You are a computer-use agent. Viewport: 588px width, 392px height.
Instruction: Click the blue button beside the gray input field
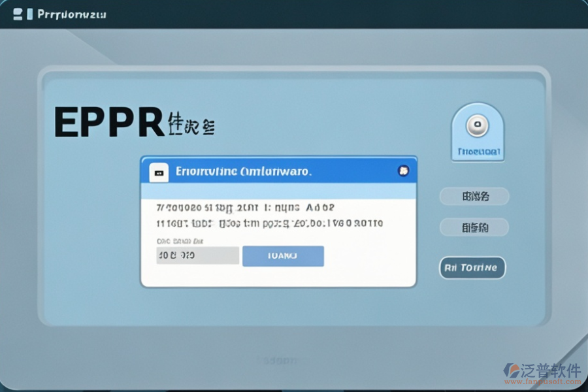[x=283, y=256]
